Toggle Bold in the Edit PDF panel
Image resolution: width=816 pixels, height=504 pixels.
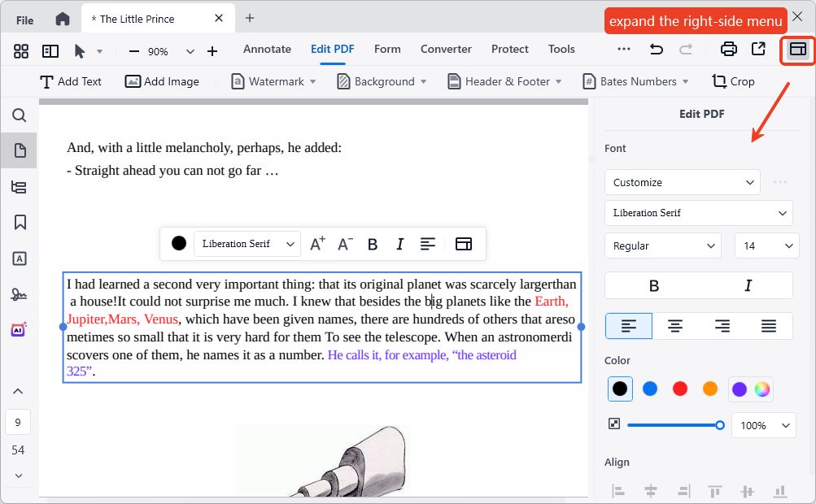[x=653, y=285]
